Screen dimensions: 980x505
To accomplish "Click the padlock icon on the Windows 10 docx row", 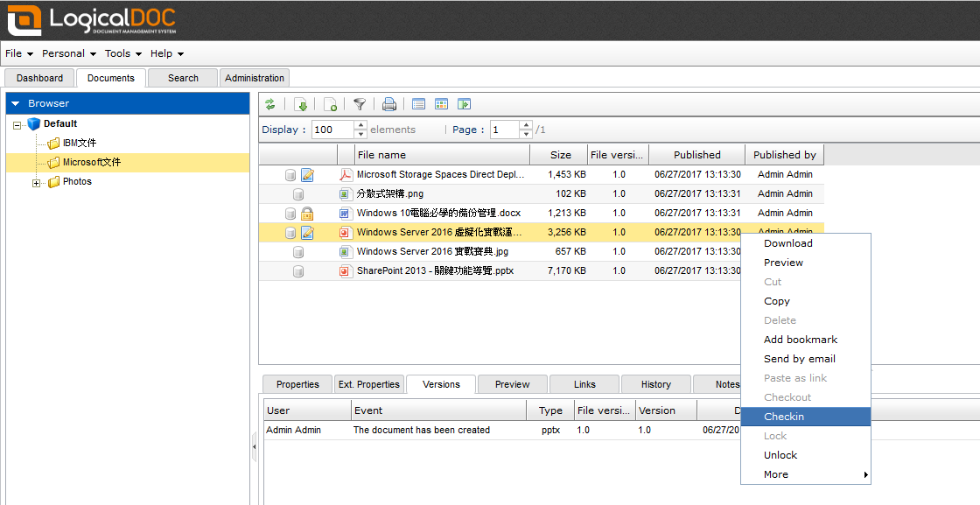I will point(307,214).
